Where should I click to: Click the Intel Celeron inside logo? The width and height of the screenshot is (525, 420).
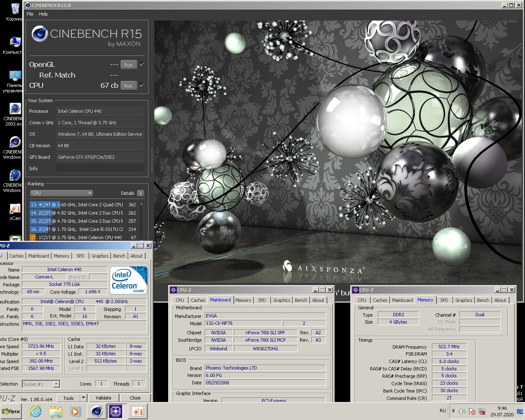(128, 280)
